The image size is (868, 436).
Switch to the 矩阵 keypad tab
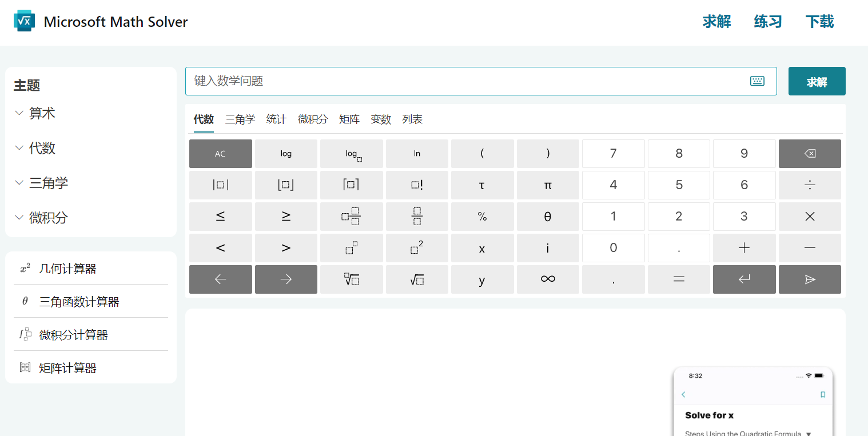pyautogui.click(x=349, y=119)
